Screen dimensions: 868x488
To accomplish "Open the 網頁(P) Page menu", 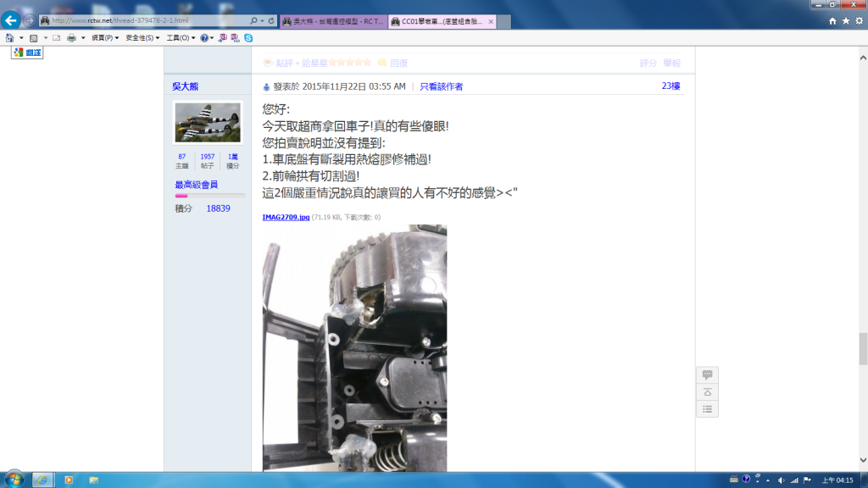I will click(105, 37).
